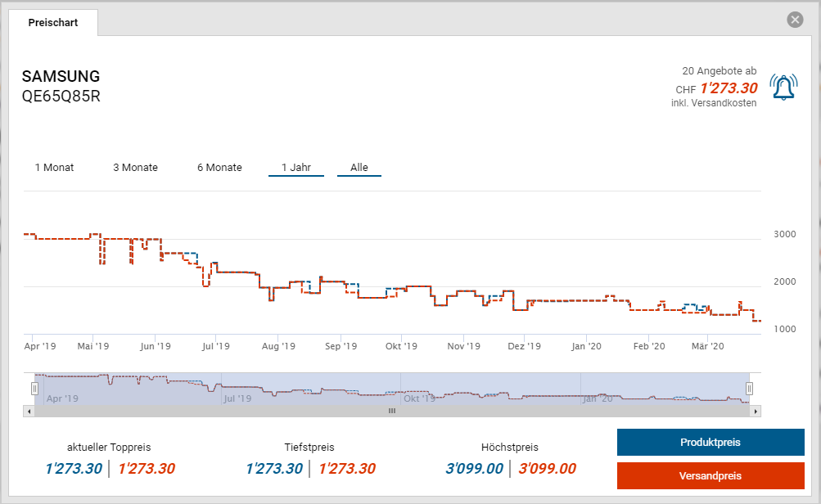Switch the chart to 1 Jahr
This screenshot has height=504, width=821.
tap(295, 168)
